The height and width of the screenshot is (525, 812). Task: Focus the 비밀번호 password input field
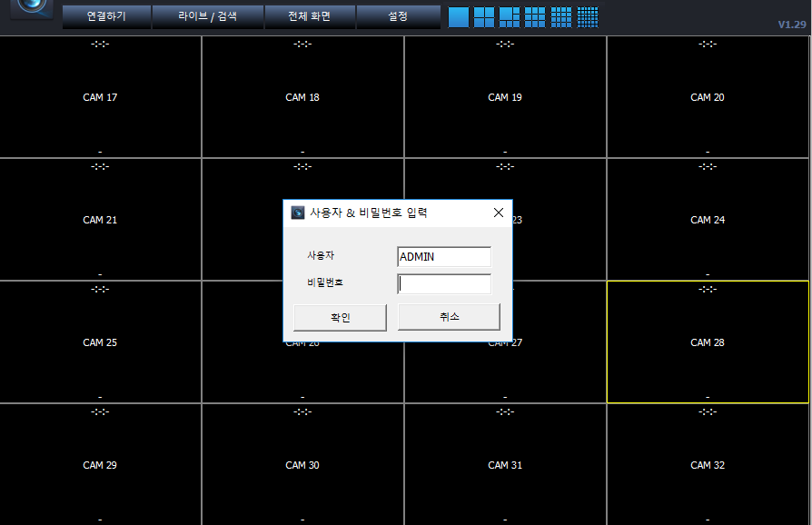pos(444,284)
